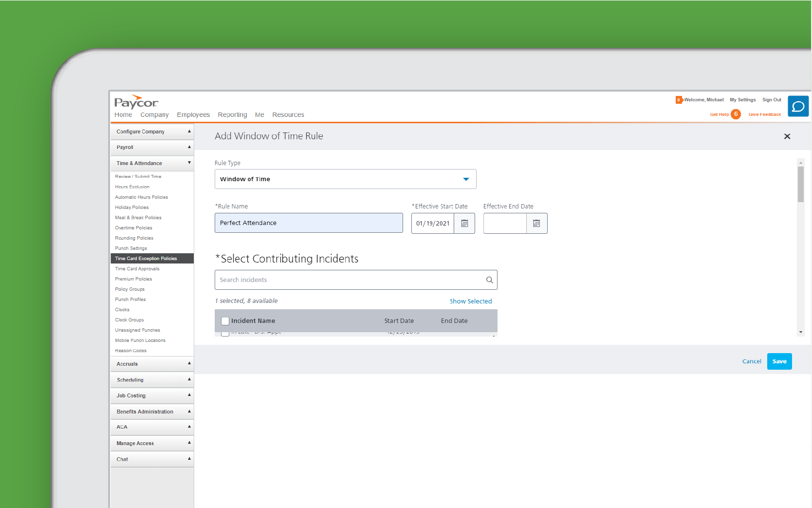Expand Scheduling section
Screen dimensions: 812x508
152,380
